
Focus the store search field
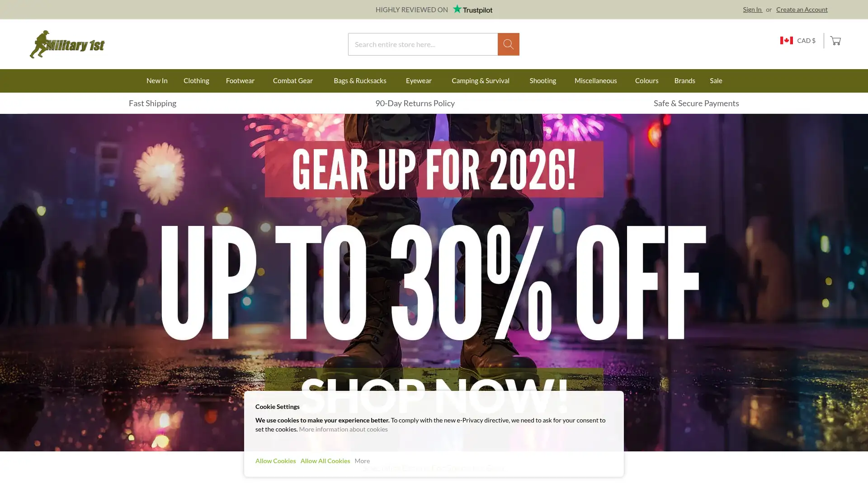pyautogui.click(x=423, y=44)
